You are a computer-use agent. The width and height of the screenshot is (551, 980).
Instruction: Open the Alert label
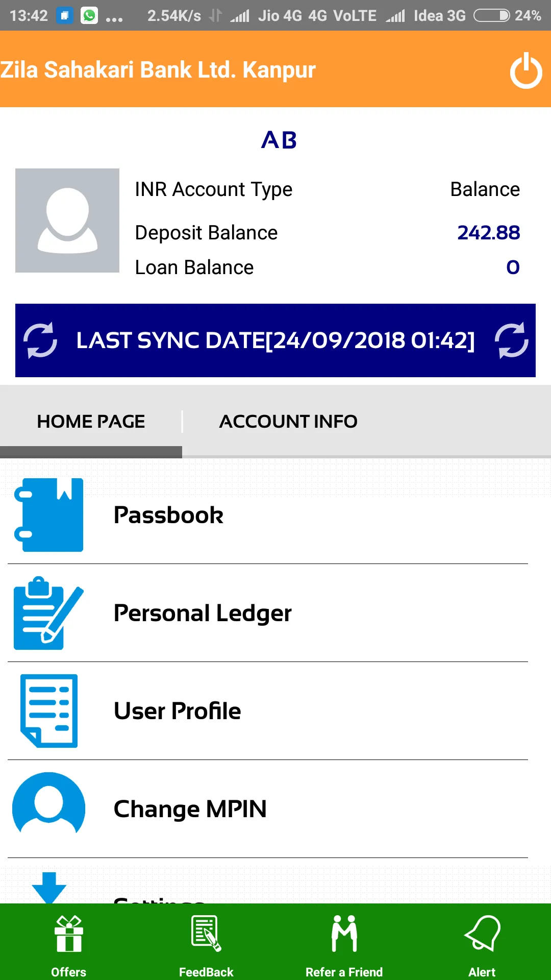482,972
